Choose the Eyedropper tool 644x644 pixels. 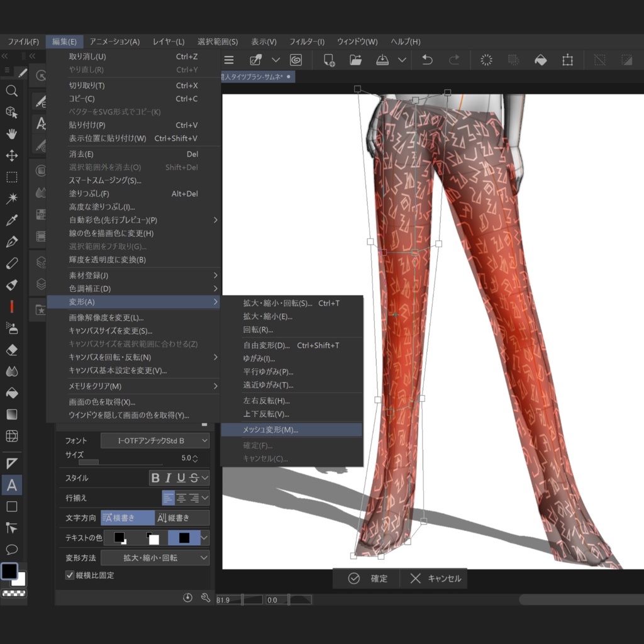11,220
